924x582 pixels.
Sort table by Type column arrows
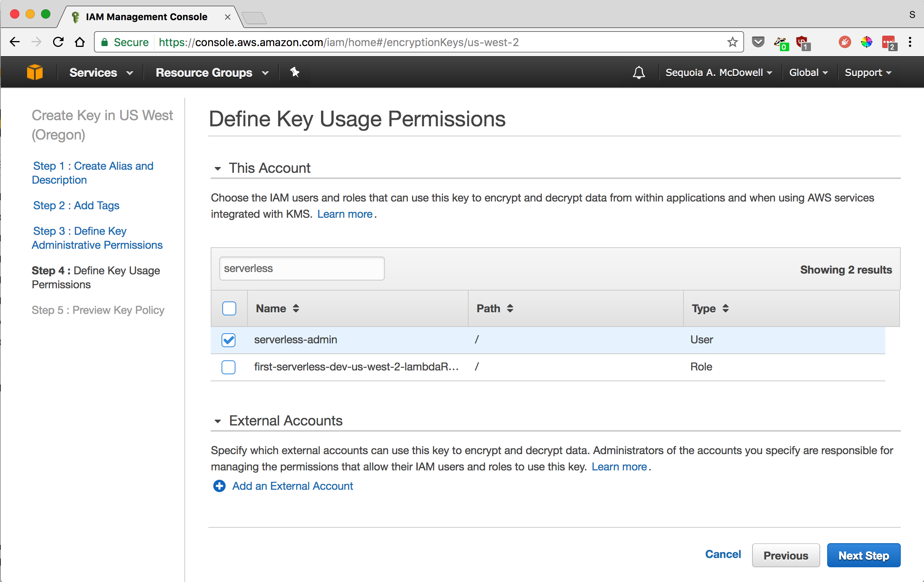(x=725, y=308)
